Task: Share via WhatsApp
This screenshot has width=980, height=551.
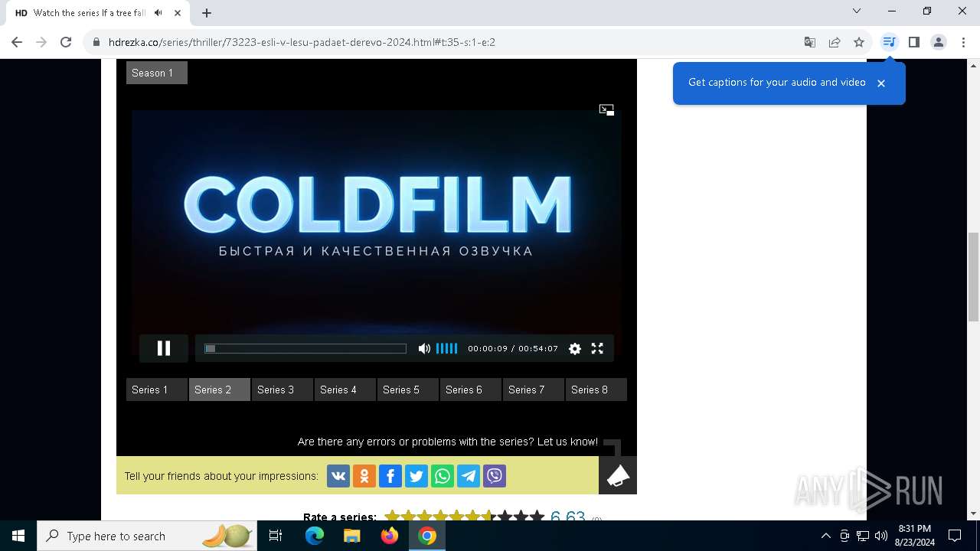Action: coord(443,476)
